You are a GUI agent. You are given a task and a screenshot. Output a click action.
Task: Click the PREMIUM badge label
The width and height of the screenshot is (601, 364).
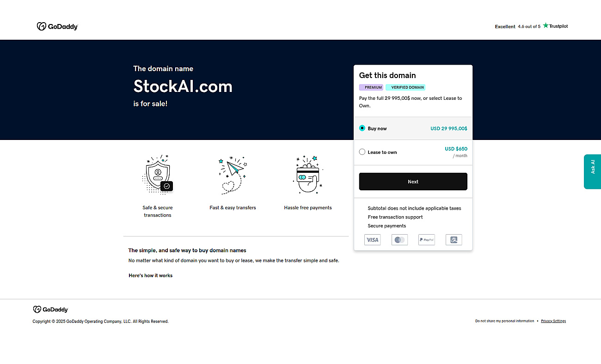(371, 87)
